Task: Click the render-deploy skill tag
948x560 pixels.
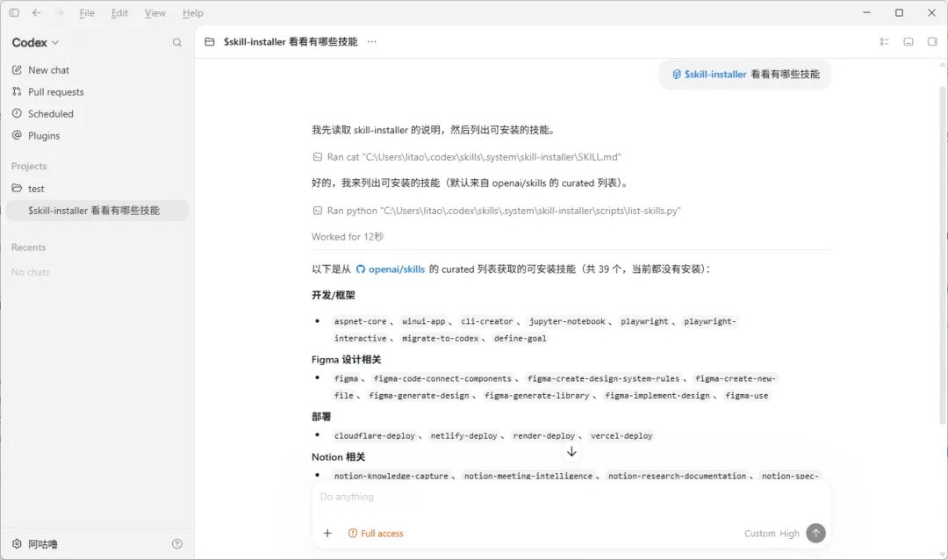Action: [x=544, y=436]
